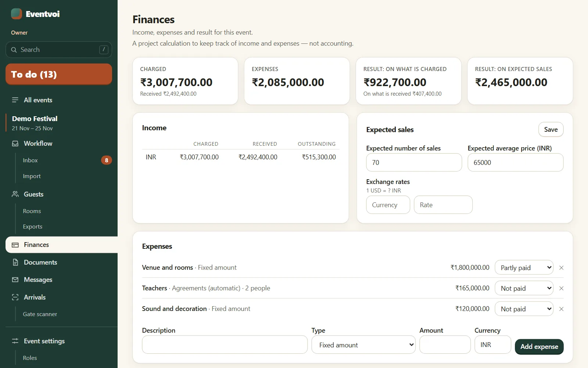Click the INR row label in Income
This screenshot has height=368, width=588.
[x=151, y=157]
